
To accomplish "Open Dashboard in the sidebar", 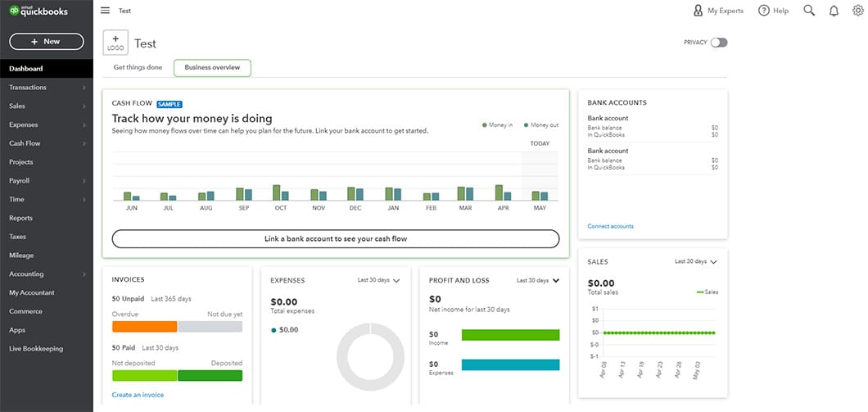I will click(x=47, y=69).
